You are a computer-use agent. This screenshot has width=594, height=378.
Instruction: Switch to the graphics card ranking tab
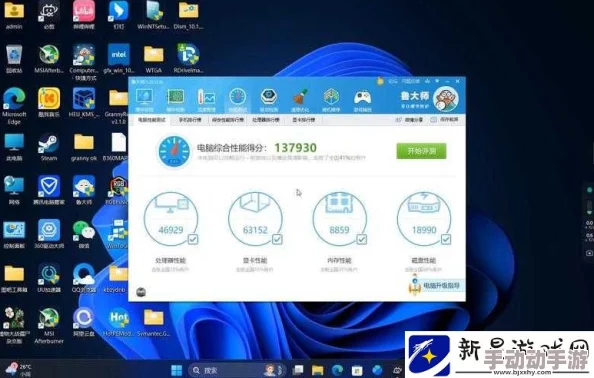click(304, 120)
